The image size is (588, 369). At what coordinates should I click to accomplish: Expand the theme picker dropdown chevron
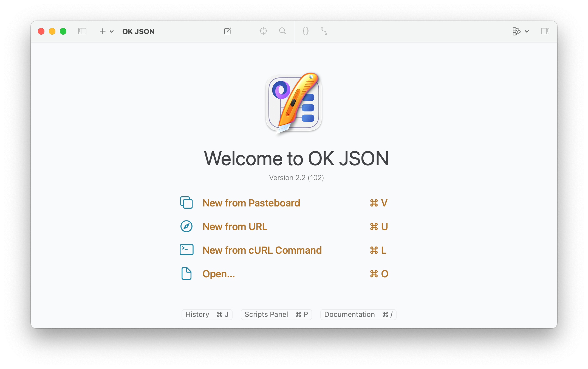527,32
